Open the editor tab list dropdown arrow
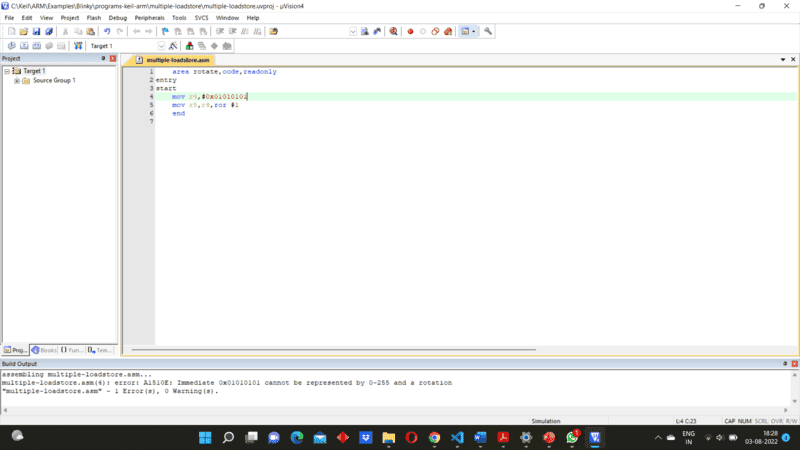This screenshot has height=450, width=800. click(783, 60)
